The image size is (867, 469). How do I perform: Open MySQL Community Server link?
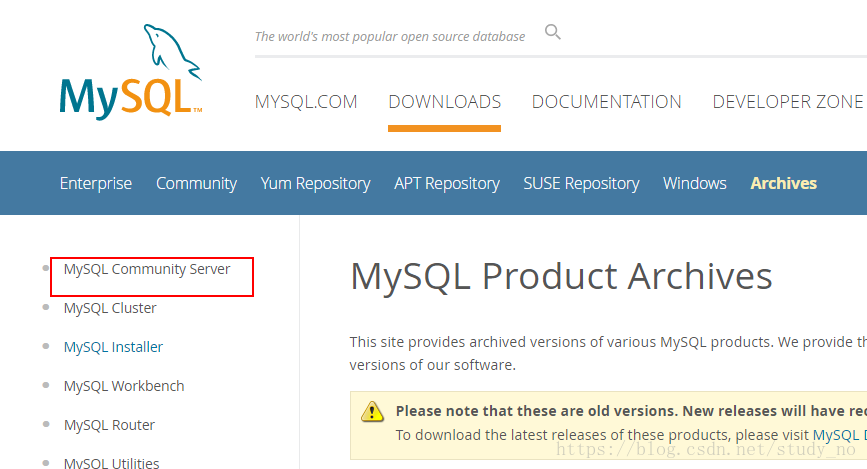(147, 269)
